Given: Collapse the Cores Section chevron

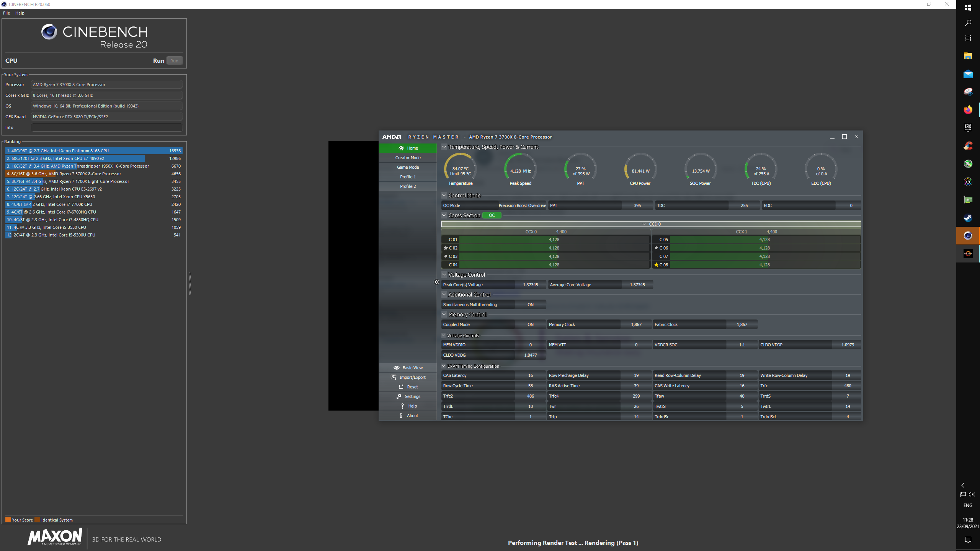Looking at the screenshot, I should tap(444, 215).
